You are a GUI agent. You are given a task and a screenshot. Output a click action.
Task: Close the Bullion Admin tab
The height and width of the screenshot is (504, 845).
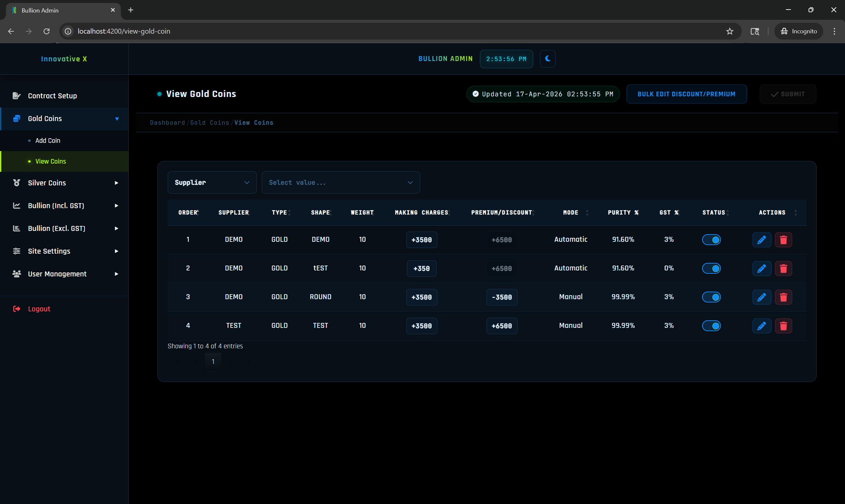tap(113, 10)
